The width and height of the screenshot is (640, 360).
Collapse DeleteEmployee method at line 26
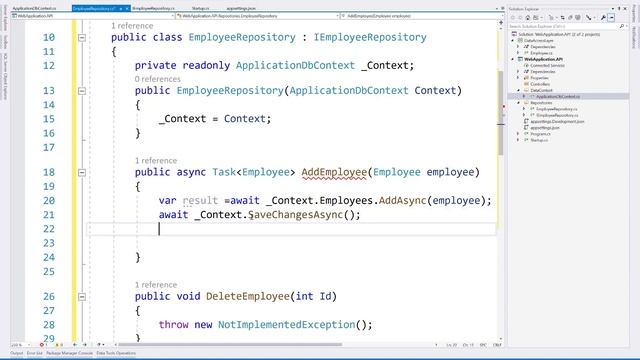tap(82, 297)
